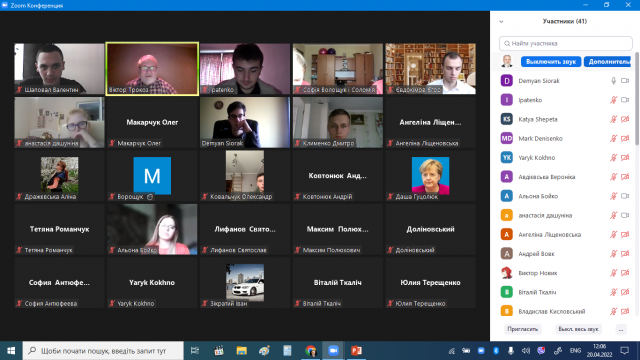Screen dimensions: 640x360
Task: Select Альона Бойко's video tile
Action: [x=152, y=229]
